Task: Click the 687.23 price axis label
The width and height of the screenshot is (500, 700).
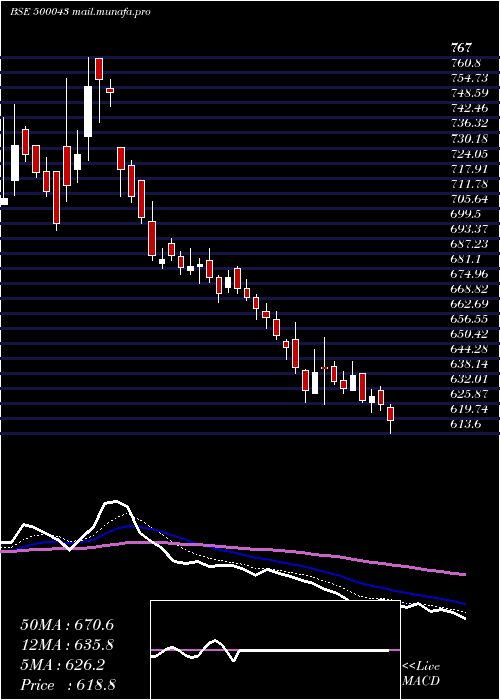Action: [x=470, y=244]
